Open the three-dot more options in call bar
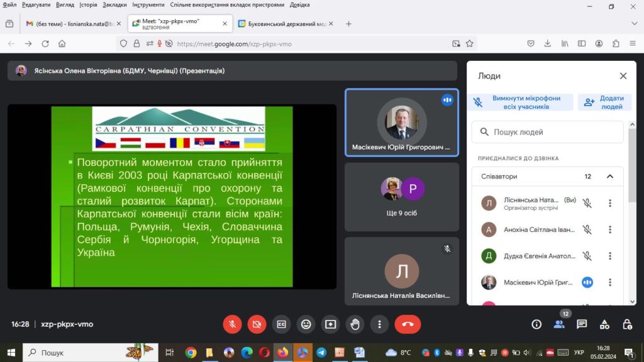 click(379, 324)
